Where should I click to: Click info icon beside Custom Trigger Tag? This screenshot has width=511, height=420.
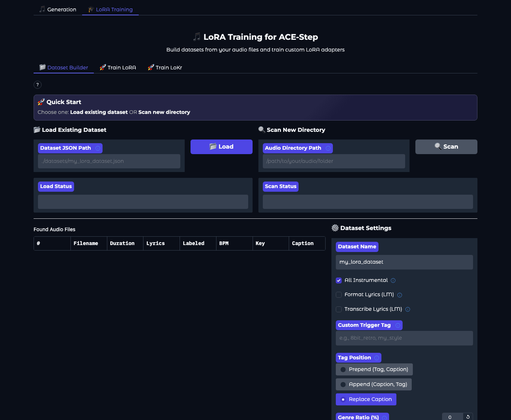398,325
